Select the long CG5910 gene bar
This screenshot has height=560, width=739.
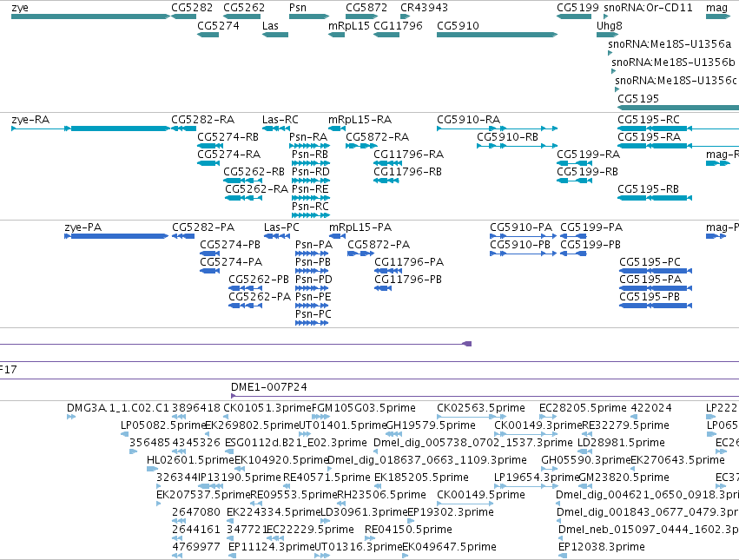[498, 35]
